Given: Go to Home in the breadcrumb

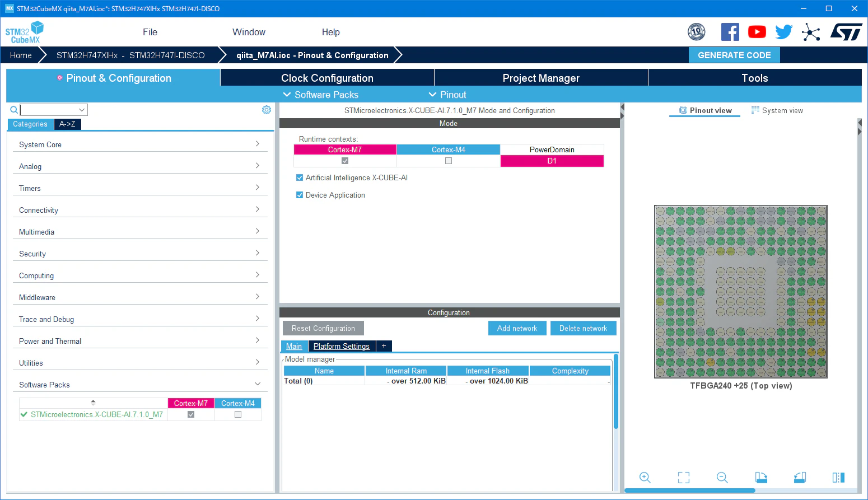Looking at the screenshot, I should 21,55.
